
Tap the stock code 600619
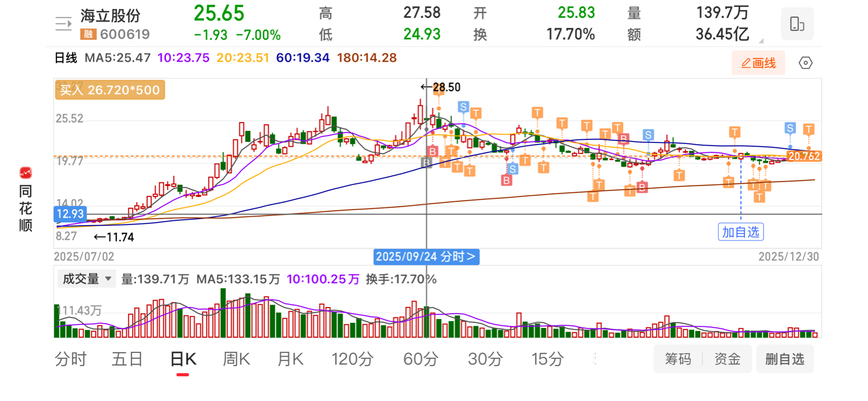pyautogui.click(x=125, y=34)
